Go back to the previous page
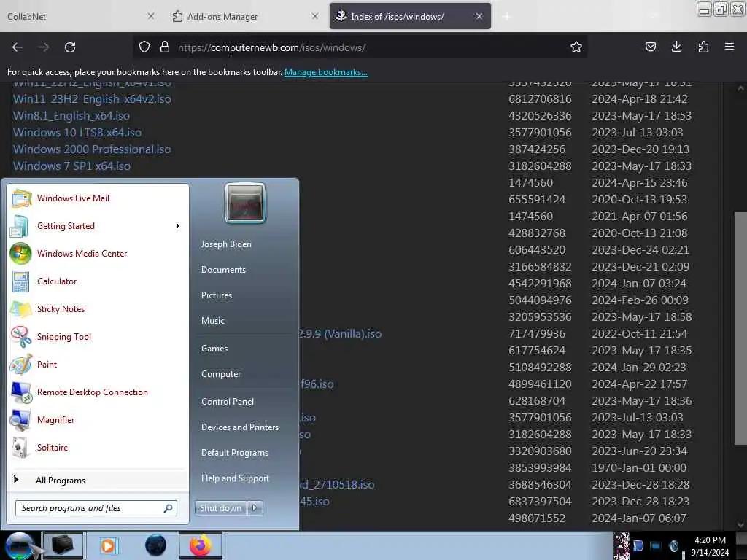Image resolution: width=747 pixels, height=560 pixels. point(18,47)
